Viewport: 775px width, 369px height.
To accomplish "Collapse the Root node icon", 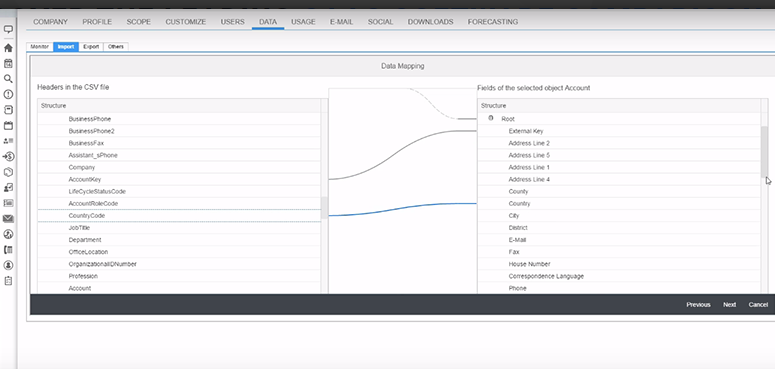I will (491, 119).
